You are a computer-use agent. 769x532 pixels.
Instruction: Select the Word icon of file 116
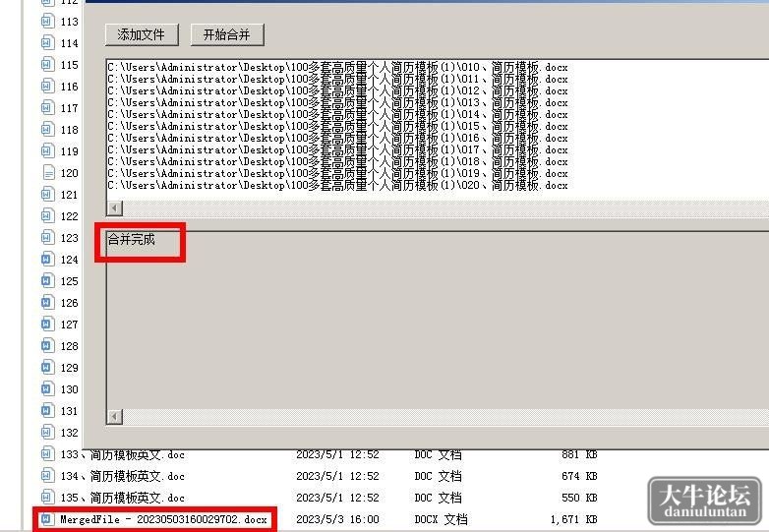click(47, 87)
